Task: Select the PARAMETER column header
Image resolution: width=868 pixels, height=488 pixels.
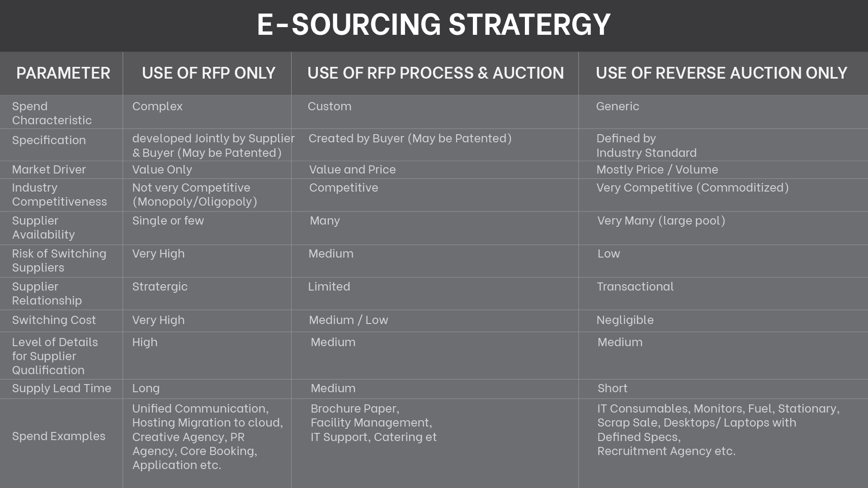Action: click(63, 73)
